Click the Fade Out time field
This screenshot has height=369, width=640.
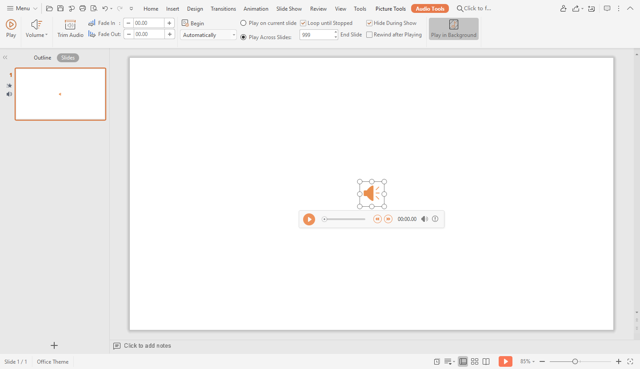coord(149,34)
